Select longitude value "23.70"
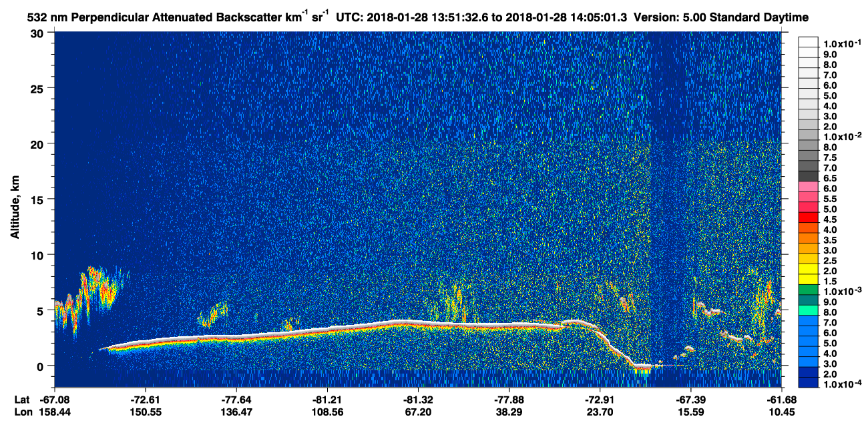The height and width of the screenshot is (445, 868). (600, 412)
